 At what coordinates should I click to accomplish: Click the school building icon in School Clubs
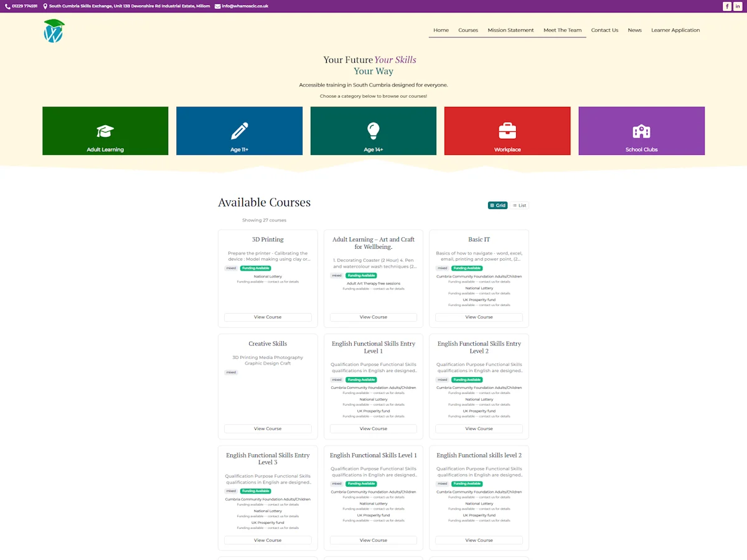pos(641,131)
